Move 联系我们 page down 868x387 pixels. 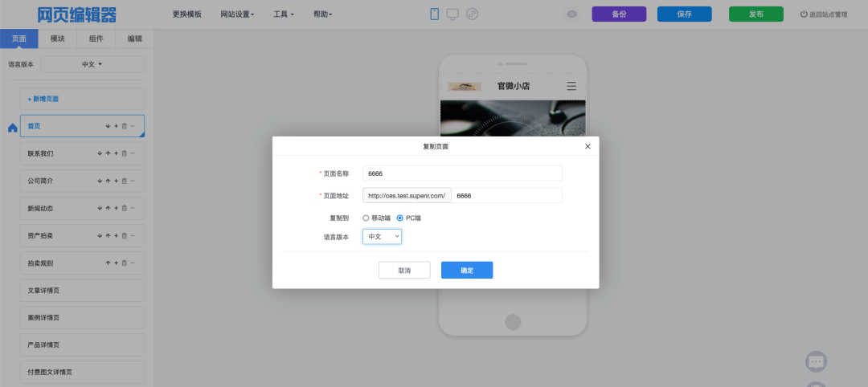100,153
